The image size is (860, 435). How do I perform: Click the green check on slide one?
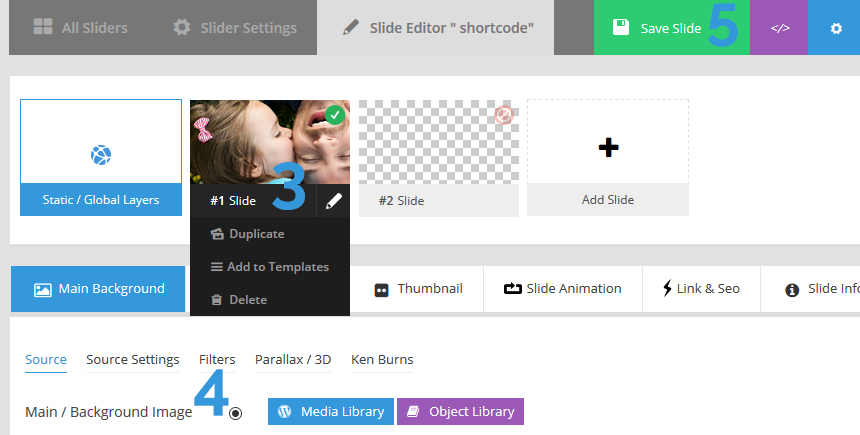click(335, 115)
